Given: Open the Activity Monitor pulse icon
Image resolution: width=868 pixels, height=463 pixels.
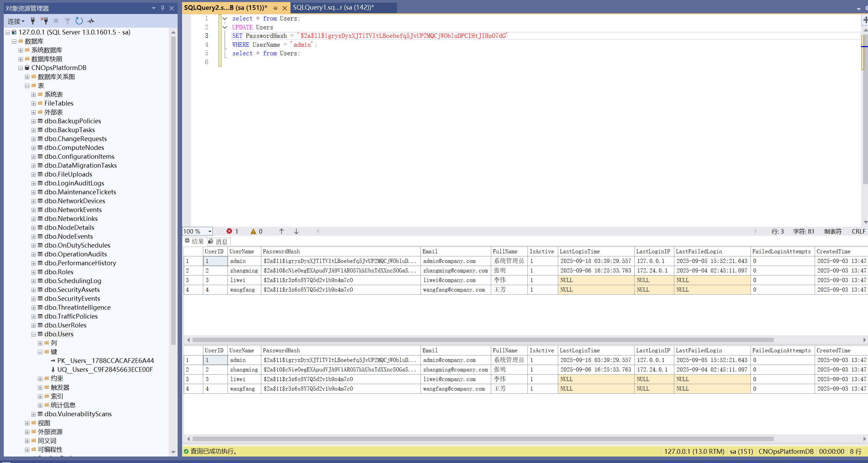Looking at the screenshot, I should pyautogui.click(x=91, y=21).
